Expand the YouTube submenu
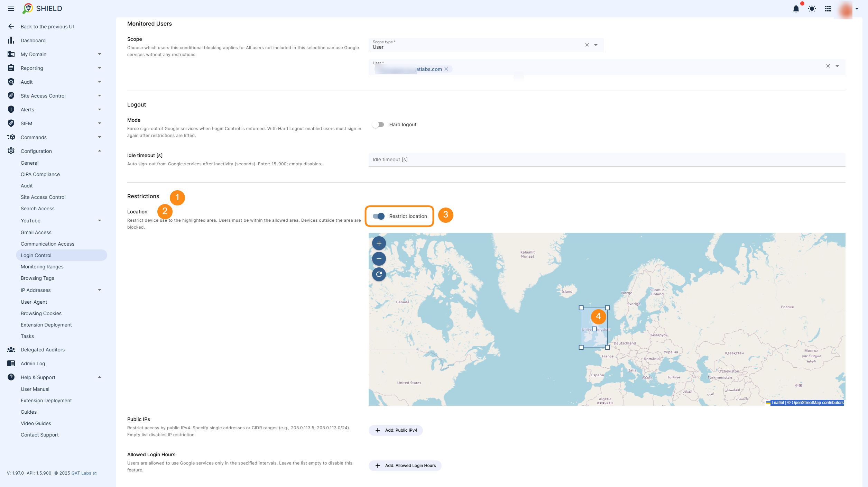 [100, 221]
